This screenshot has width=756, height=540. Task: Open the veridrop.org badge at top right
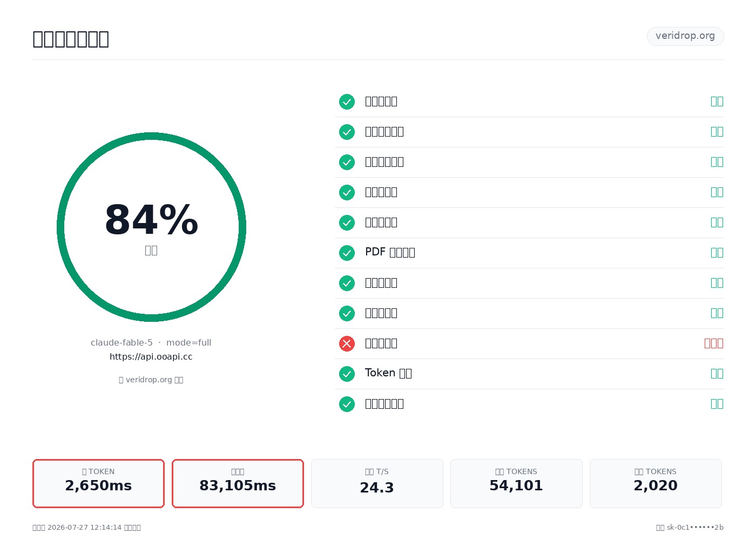685,36
